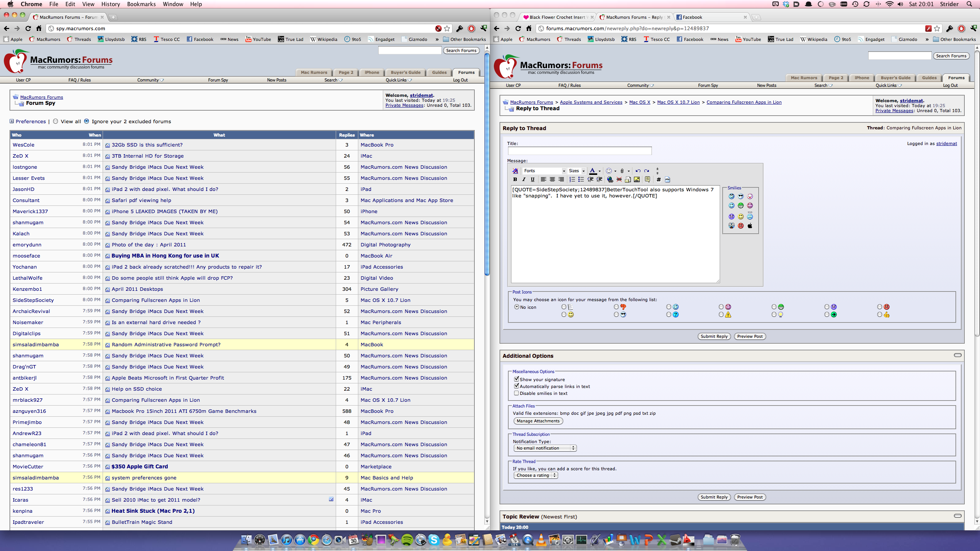
Task: Click the Remove Text Formatting icon
Action: [515, 171]
